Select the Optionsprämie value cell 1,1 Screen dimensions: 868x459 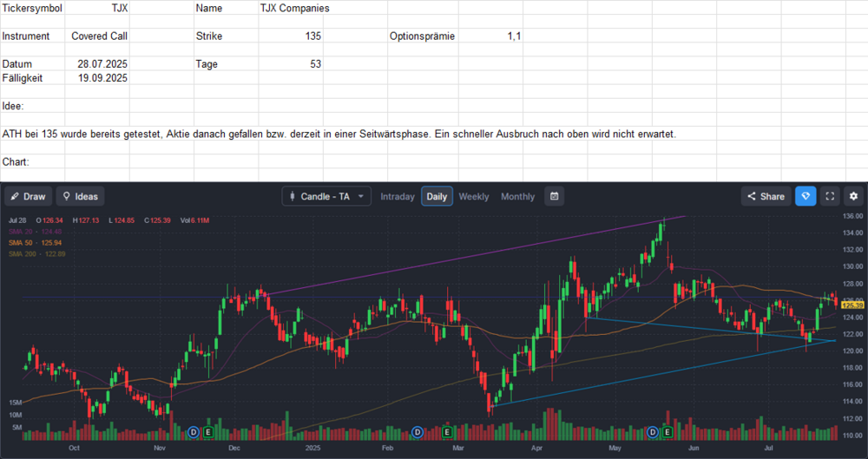490,36
